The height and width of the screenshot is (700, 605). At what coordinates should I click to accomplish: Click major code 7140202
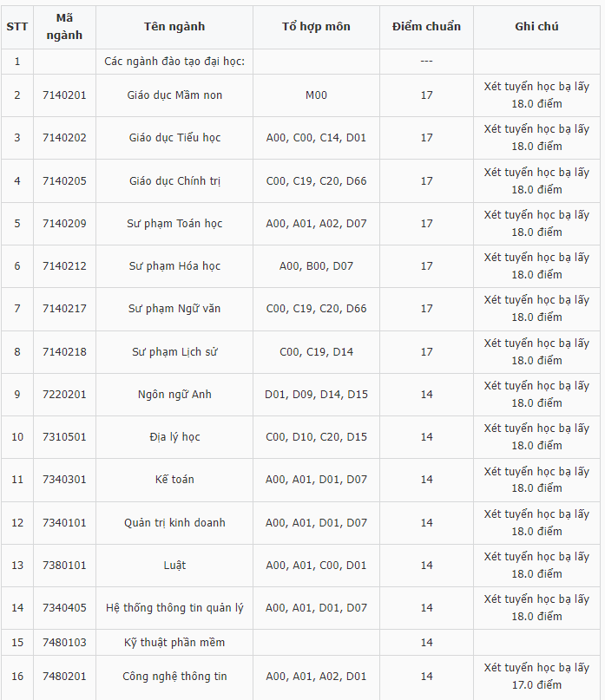64,138
